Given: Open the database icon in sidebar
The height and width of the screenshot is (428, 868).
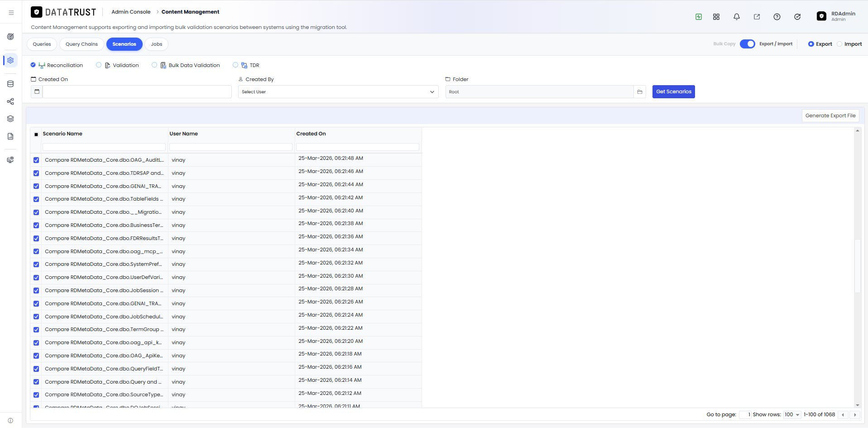Looking at the screenshot, I should (x=10, y=84).
